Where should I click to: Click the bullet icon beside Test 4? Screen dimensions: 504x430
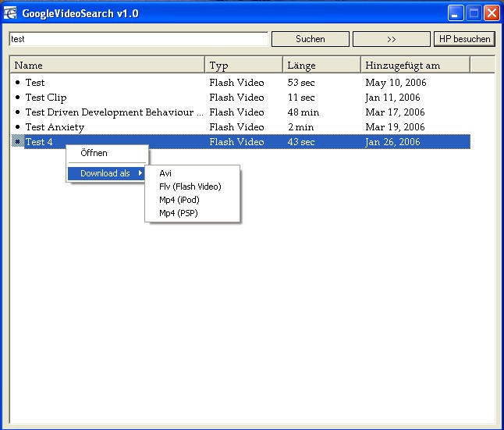[x=18, y=141]
